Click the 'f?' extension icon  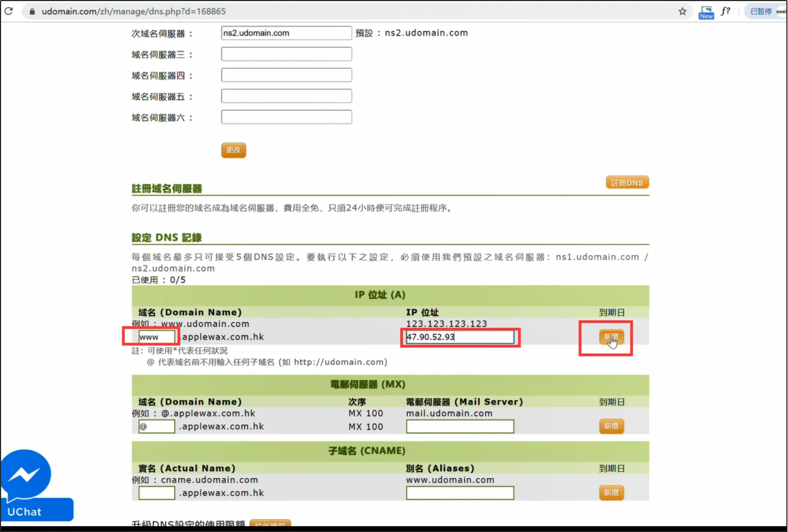point(726,11)
